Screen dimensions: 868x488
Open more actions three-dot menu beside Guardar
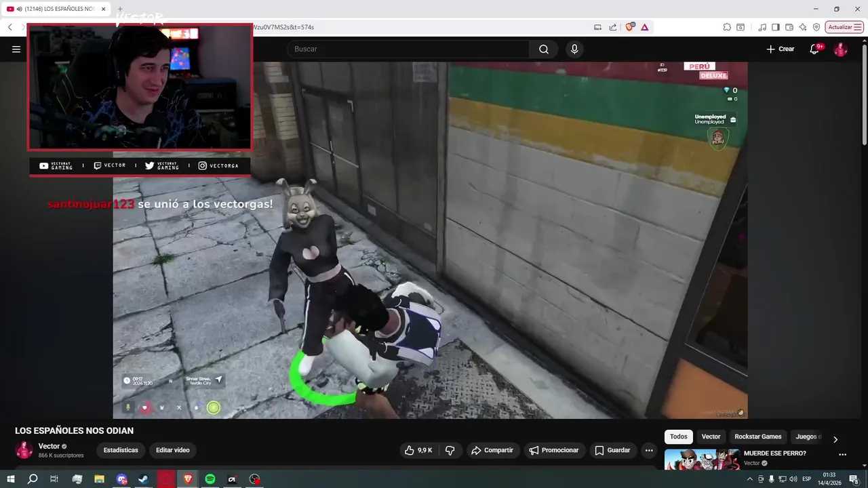click(649, 450)
